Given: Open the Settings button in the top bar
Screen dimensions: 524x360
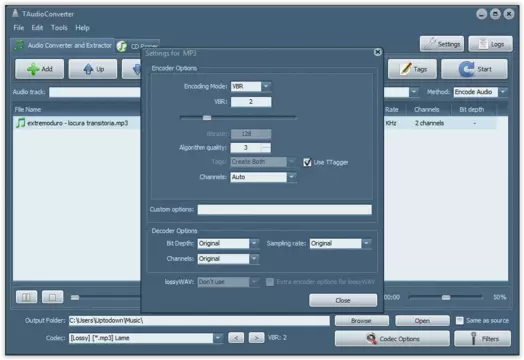Looking at the screenshot, I should (x=442, y=44).
